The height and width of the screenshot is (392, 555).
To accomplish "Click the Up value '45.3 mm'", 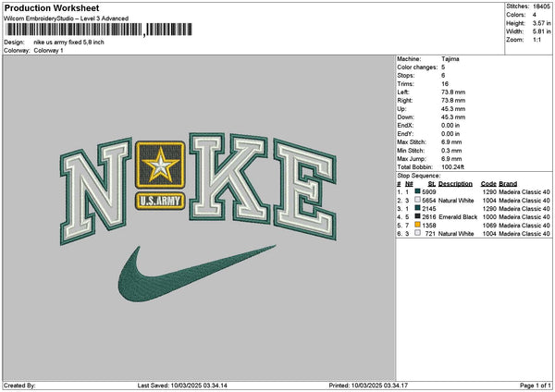I will click(x=453, y=109).
